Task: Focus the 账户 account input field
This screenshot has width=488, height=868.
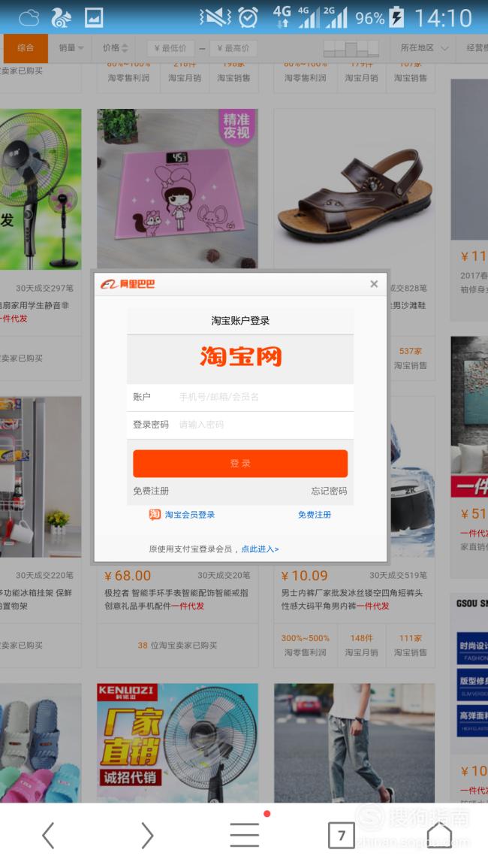Action: pyautogui.click(x=240, y=397)
